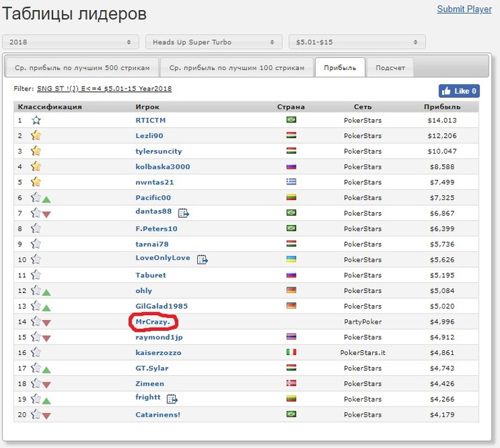This screenshot has width=500, height=448.
Task: Click the Italian flag in kaiserzozzo row
Action: [291, 352]
